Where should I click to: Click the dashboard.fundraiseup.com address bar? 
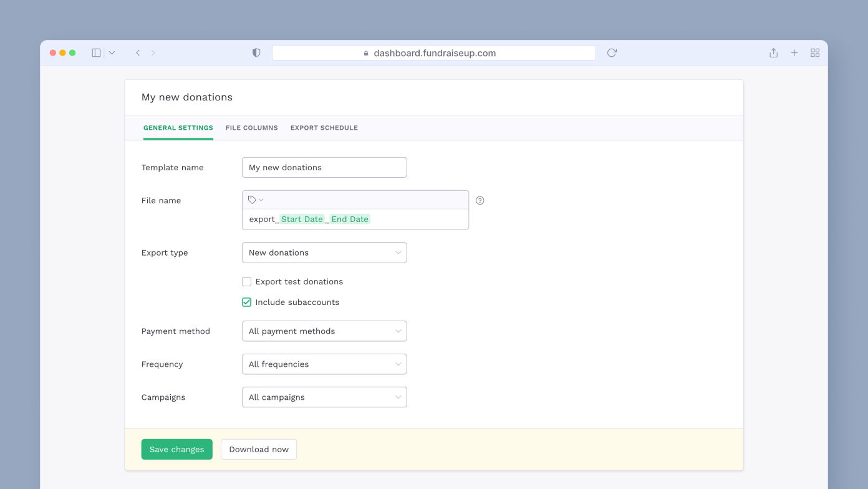tap(434, 53)
